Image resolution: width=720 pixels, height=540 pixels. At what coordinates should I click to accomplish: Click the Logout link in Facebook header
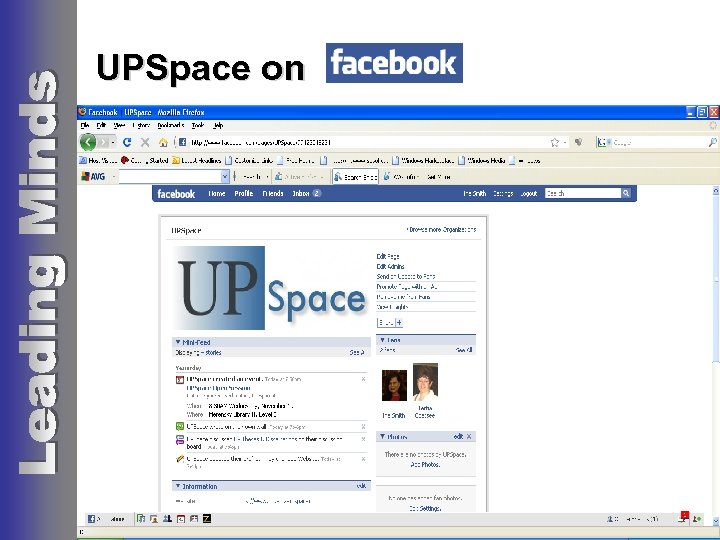click(x=529, y=194)
